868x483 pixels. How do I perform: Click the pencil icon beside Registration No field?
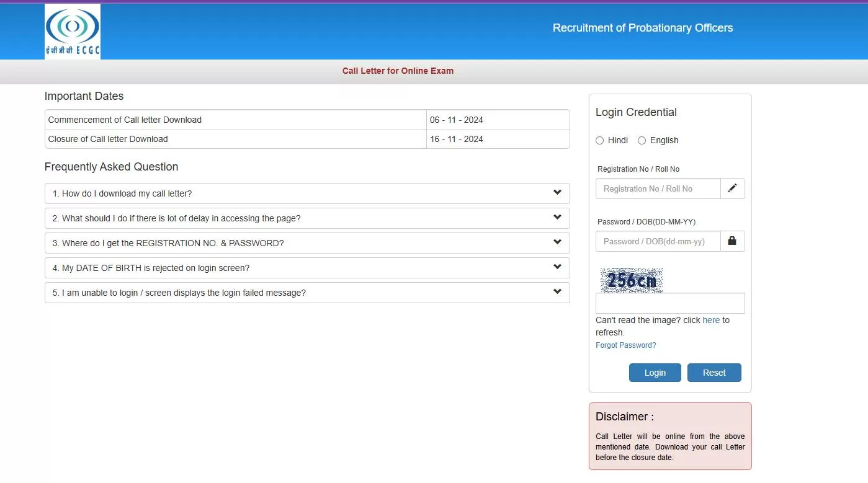click(x=732, y=188)
